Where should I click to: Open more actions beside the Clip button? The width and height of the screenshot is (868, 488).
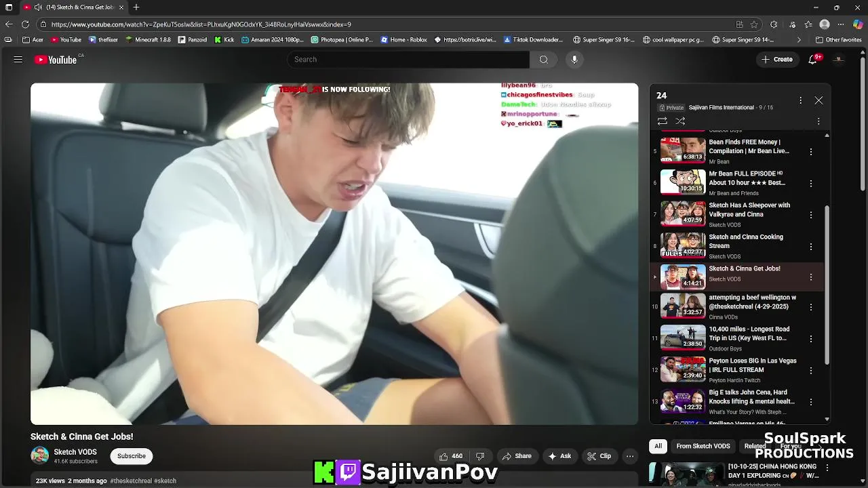click(630, 456)
